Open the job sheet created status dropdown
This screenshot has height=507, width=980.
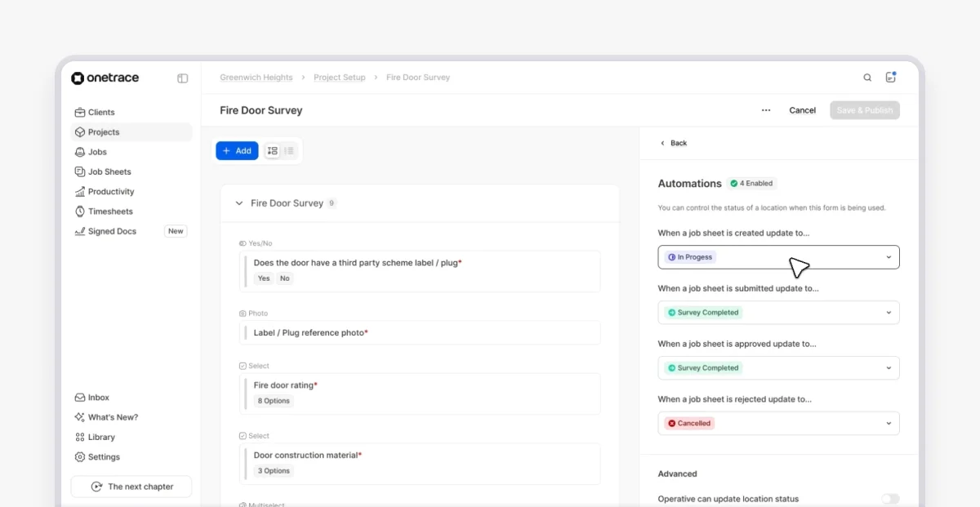pos(778,257)
